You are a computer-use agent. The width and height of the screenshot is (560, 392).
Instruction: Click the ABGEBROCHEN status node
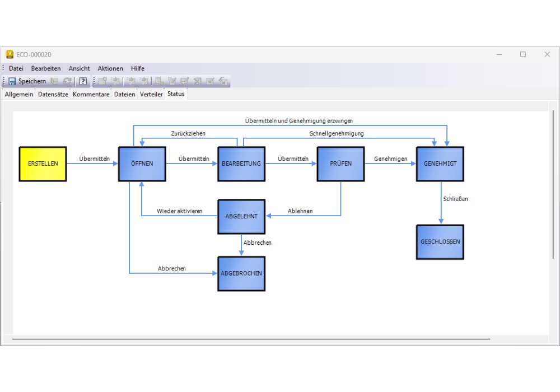[x=241, y=273]
